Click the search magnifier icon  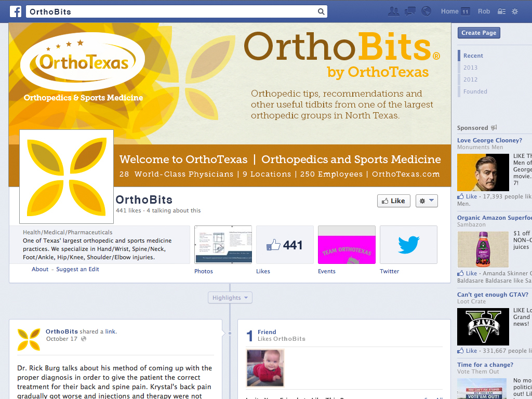[321, 11]
